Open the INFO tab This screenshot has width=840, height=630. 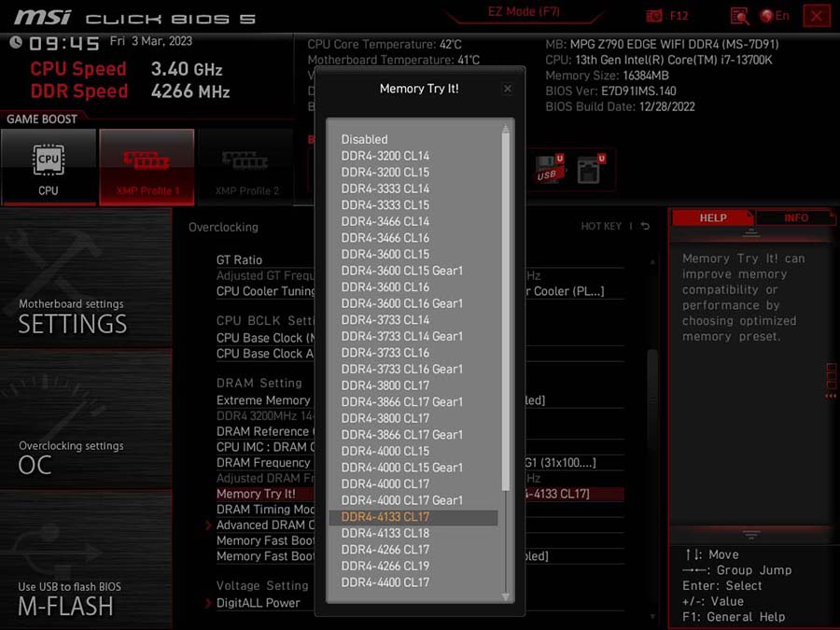tap(795, 218)
